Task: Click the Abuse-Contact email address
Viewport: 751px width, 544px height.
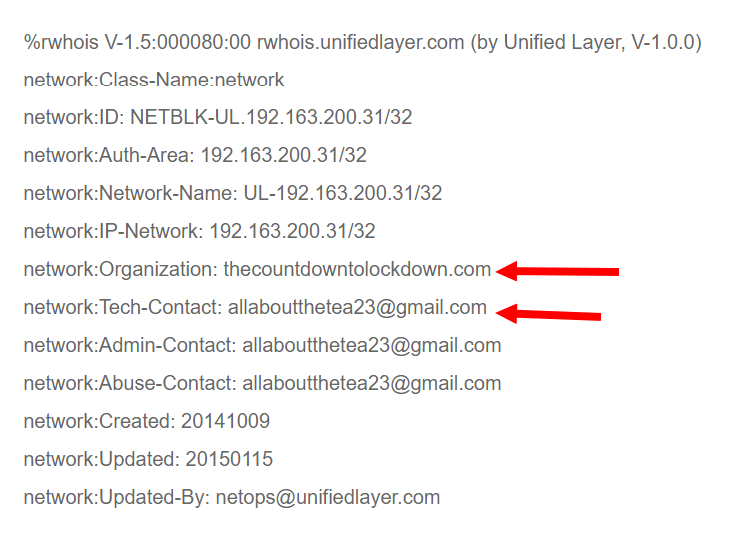Action: (371, 384)
